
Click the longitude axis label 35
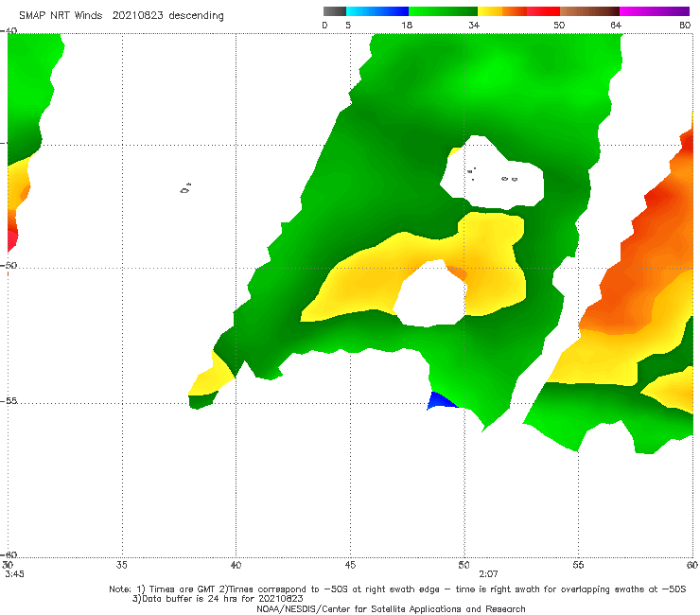point(121,565)
